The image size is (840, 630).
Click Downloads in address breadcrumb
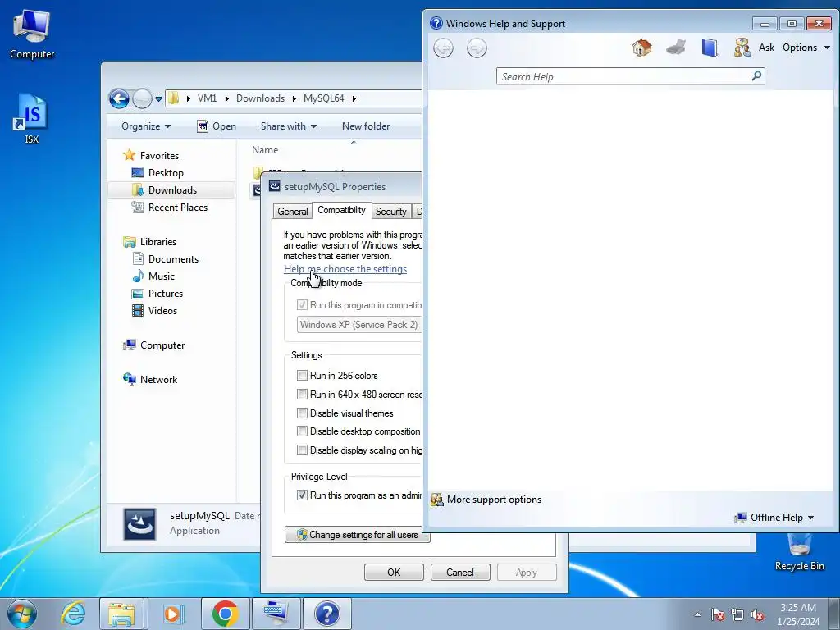click(260, 98)
